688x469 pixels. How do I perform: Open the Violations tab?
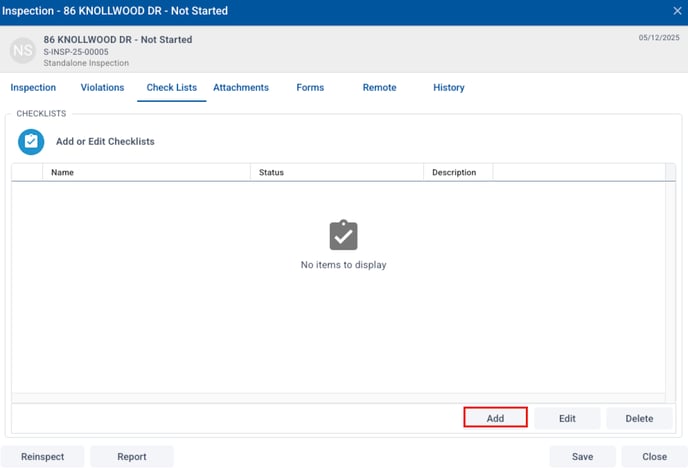(x=102, y=88)
